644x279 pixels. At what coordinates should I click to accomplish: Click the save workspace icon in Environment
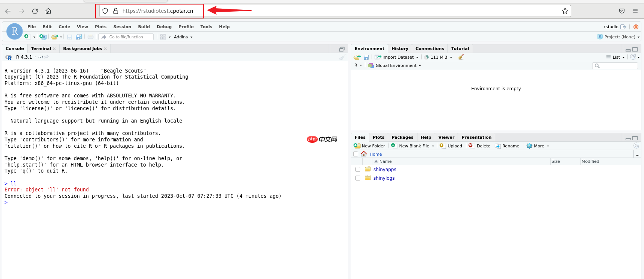point(366,57)
